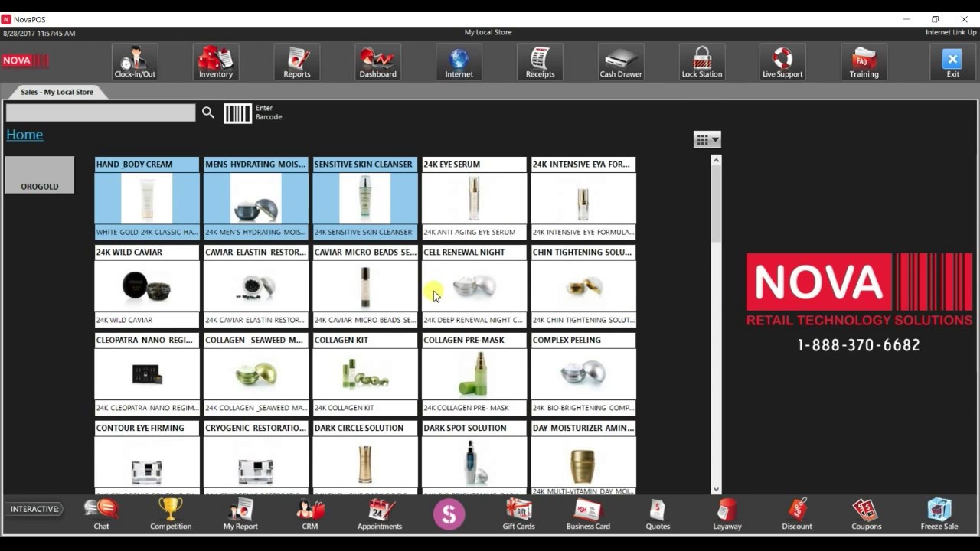The width and height of the screenshot is (980, 551).
Task: Open the Chat icon
Action: [101, 514]
